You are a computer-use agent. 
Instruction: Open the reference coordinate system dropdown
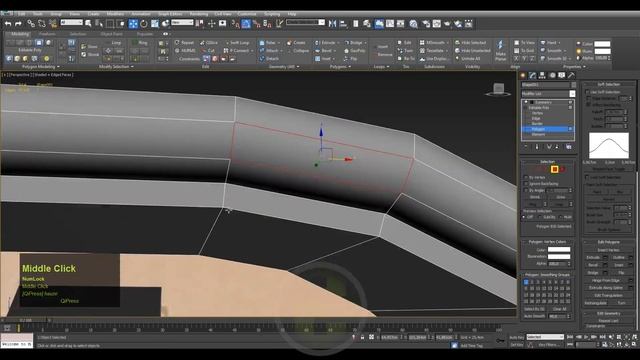click(x=182, y=23)
